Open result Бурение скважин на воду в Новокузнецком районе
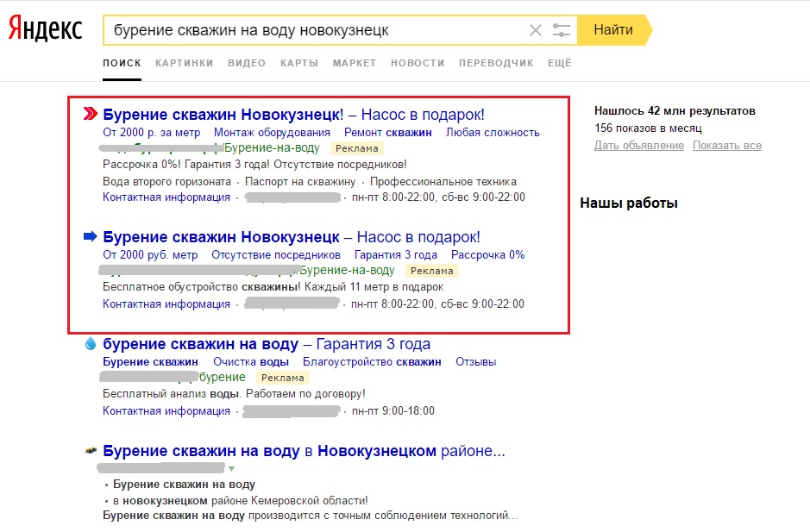 [x=304, y=451]
